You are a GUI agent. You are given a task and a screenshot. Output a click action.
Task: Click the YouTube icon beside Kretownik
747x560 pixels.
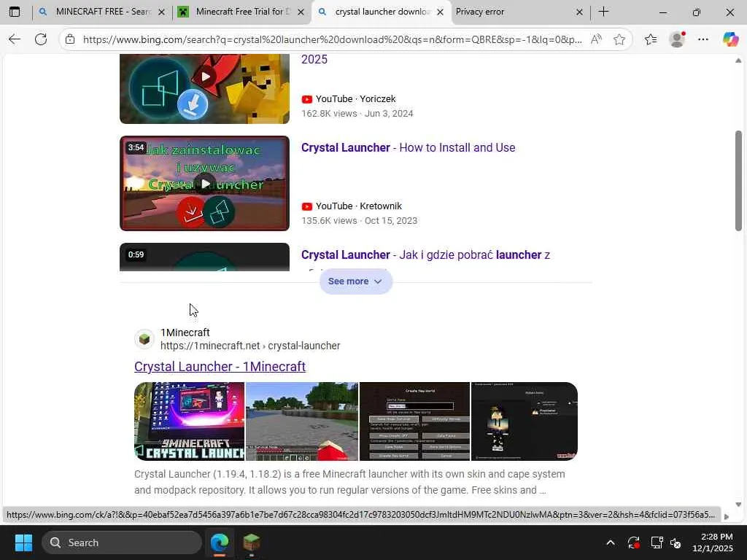307,206
